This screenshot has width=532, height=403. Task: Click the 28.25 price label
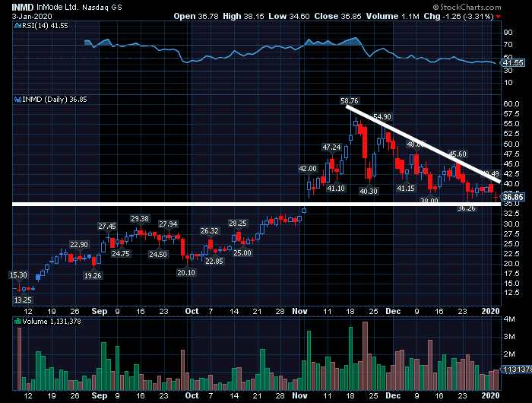point(237,223)
